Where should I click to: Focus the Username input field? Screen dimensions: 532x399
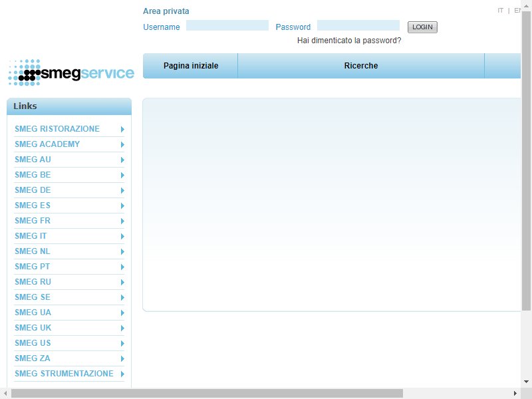tap(227, 25)
